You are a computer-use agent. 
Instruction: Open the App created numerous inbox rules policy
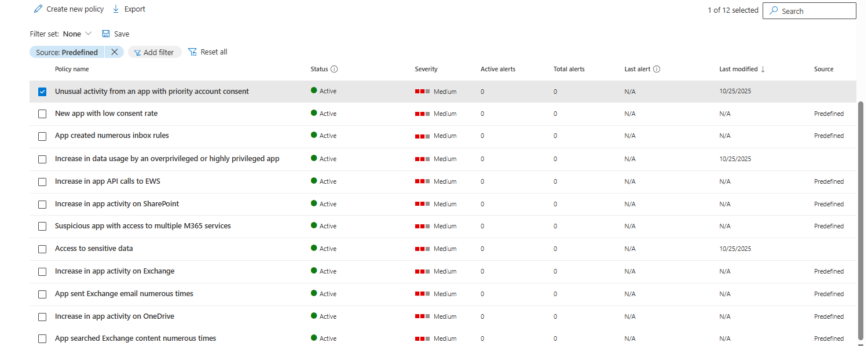pyautogui.click(x=111, y=135)
